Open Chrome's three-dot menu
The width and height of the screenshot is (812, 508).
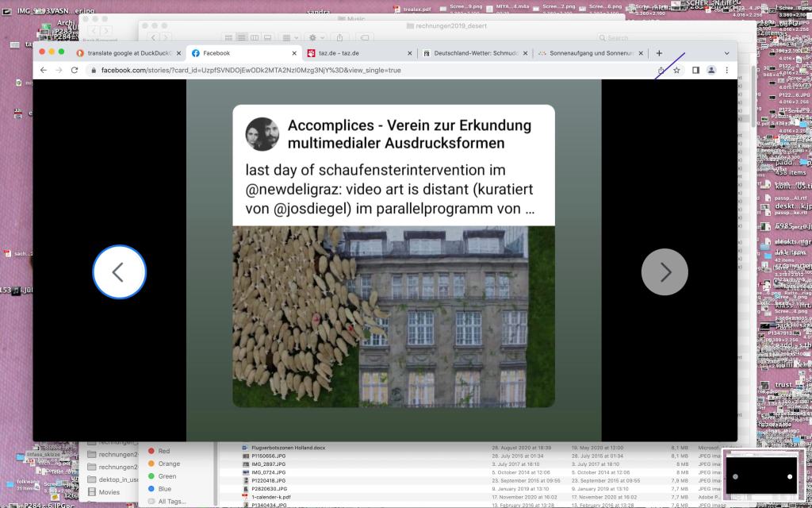pyautogui.click(x=726, y=70)
